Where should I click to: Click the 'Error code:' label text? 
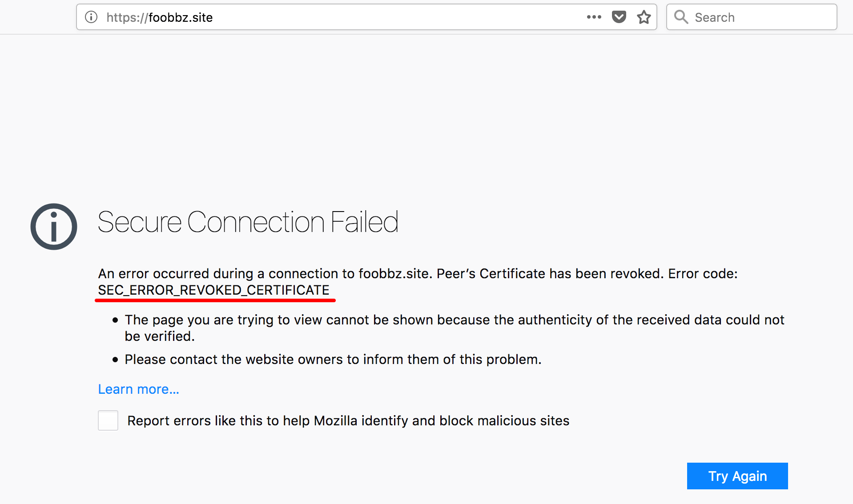pyautogui.click(x=703, y=273)
